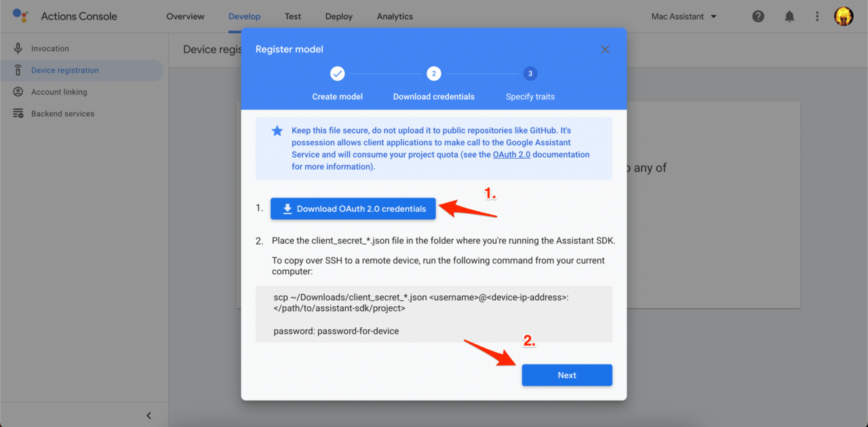Click Next to proceed to Specify traits
Screen dimensions: 868x427
(x=567, y=375)
